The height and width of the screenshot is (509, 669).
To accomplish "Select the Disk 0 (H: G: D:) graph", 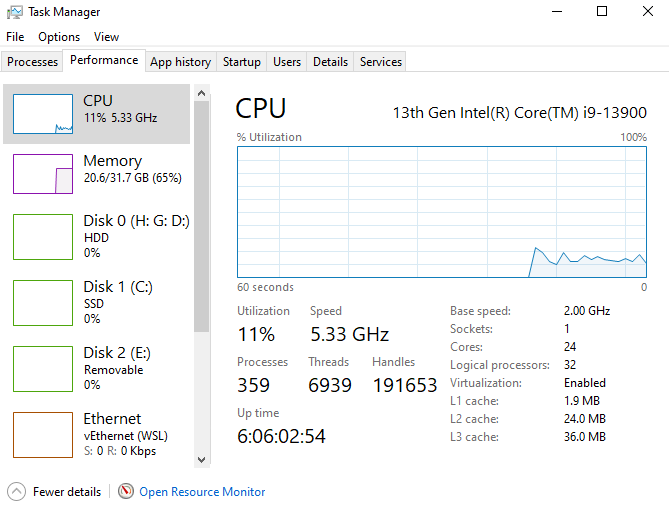I will coord(43,237).
